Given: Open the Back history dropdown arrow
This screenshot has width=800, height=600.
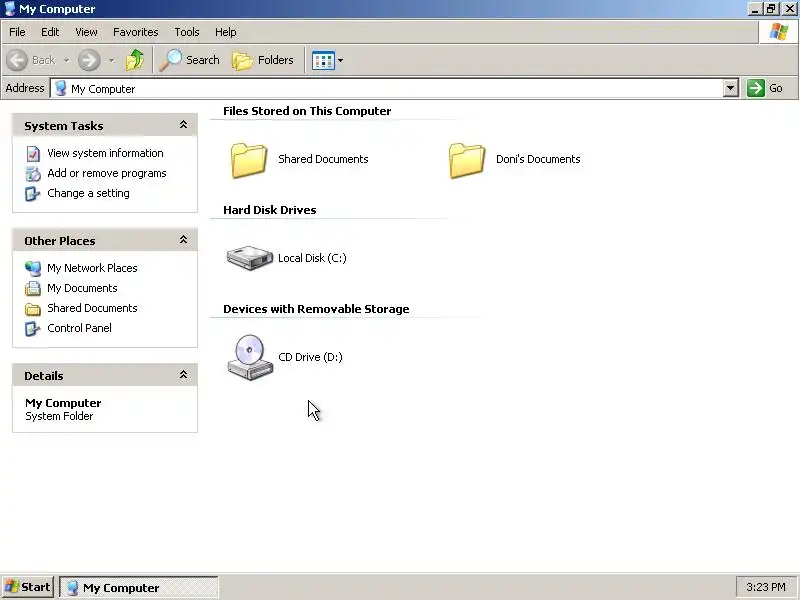Looking at the screenshot, I should point(66,60).
